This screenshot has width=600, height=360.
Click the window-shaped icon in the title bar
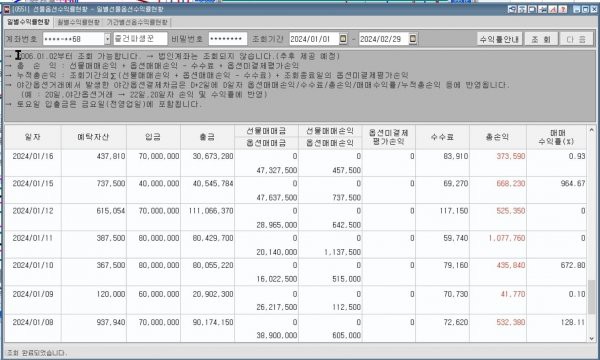pyautogui.click(x=532, y=9)
